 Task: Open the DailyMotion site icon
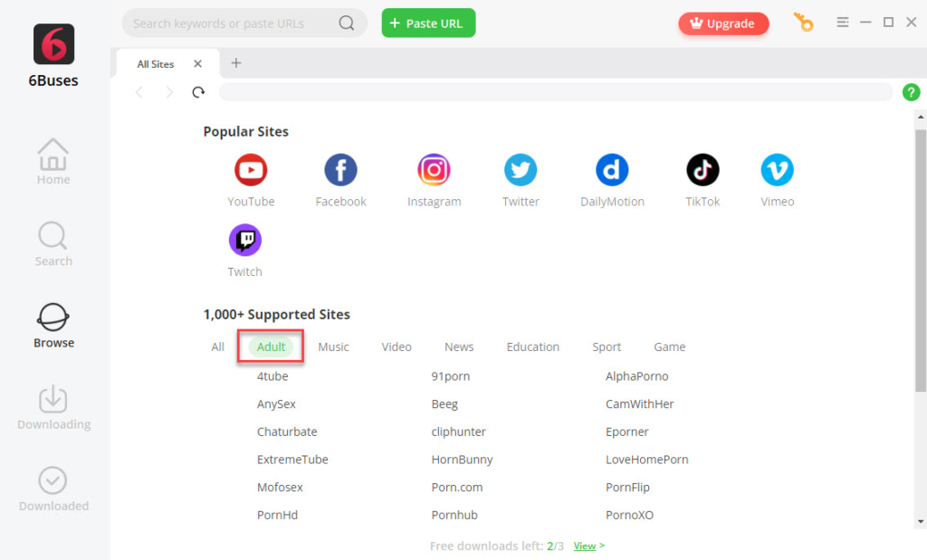click(612, 170)
